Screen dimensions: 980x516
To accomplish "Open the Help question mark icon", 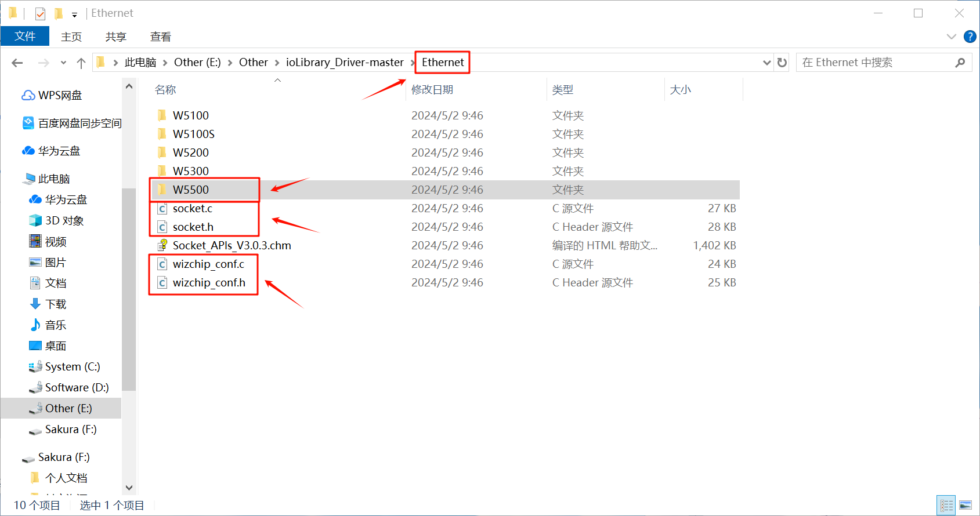I will [970, 37].
